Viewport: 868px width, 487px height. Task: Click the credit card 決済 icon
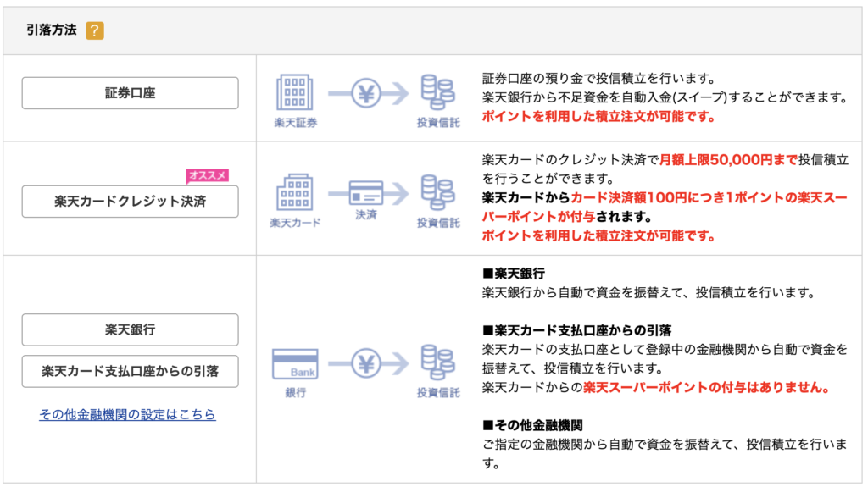(x=366, y=193)
